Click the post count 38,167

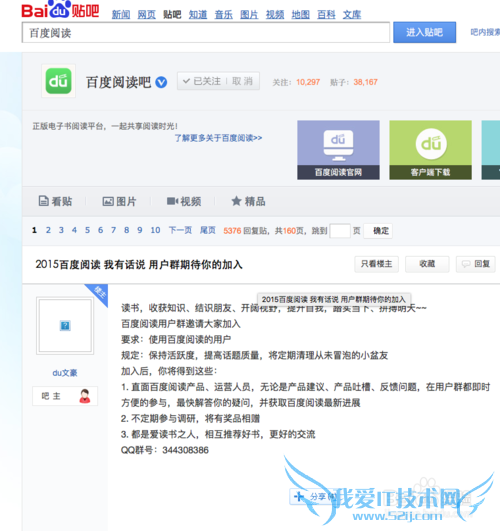pyautogui.click(x=366, y=82)
